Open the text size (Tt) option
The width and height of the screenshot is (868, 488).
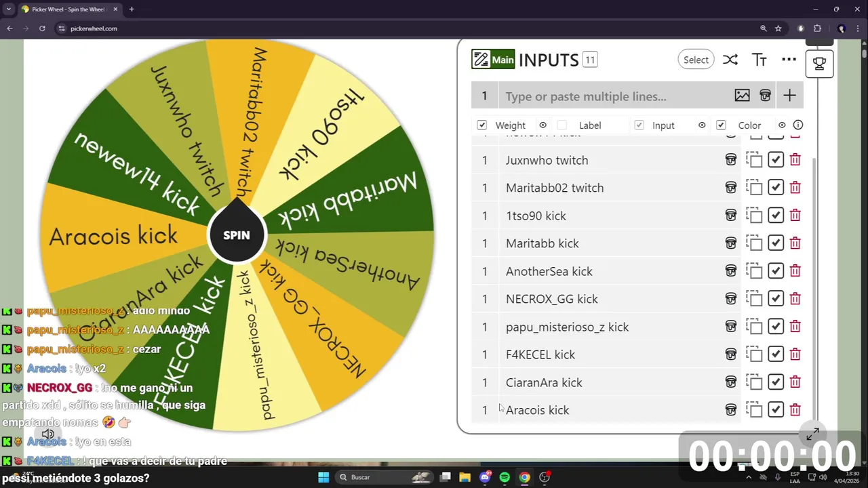[759, 60]
